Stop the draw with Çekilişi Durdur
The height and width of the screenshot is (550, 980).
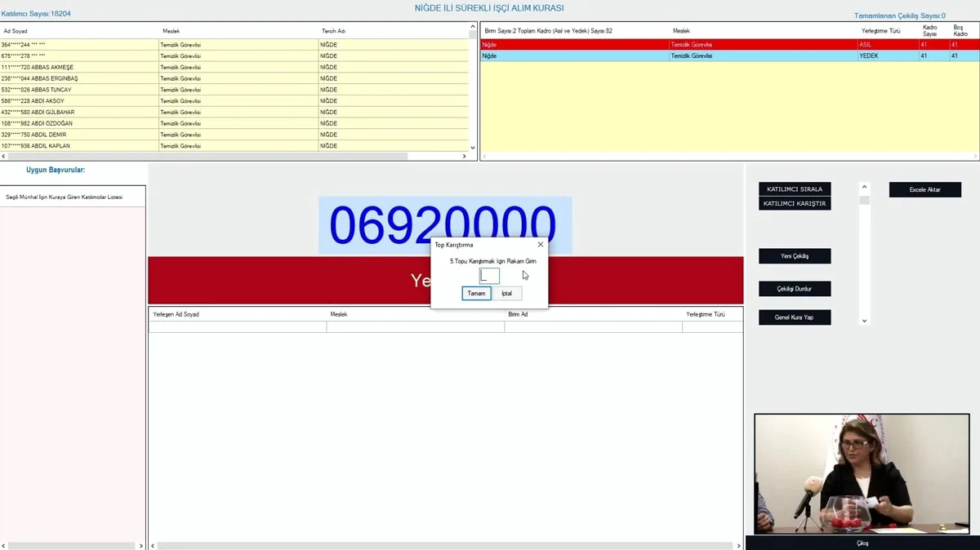tap(795, 289)
